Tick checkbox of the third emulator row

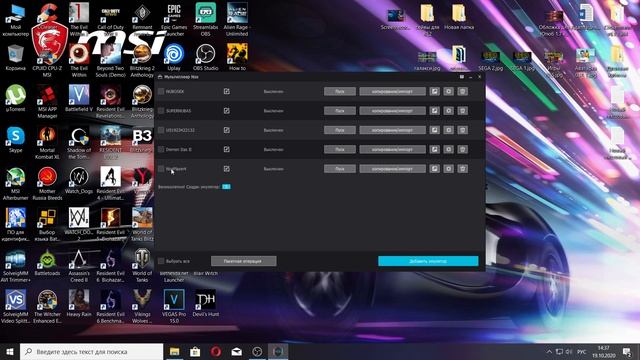point(161,130)
